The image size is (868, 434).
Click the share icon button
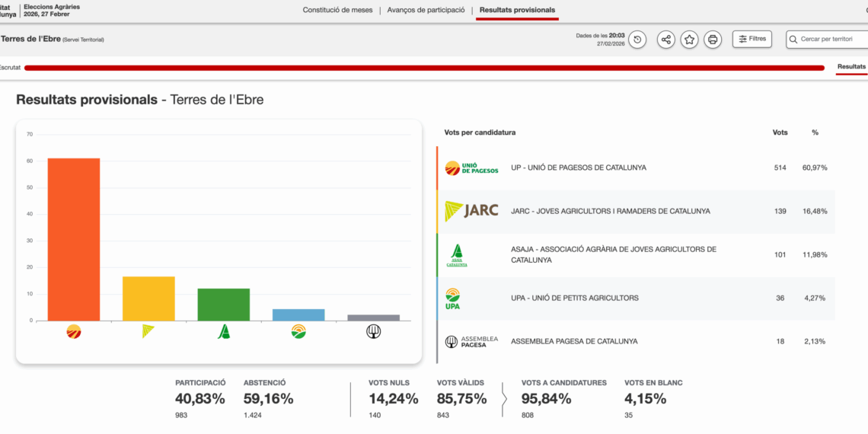click(x=665, y=40)
